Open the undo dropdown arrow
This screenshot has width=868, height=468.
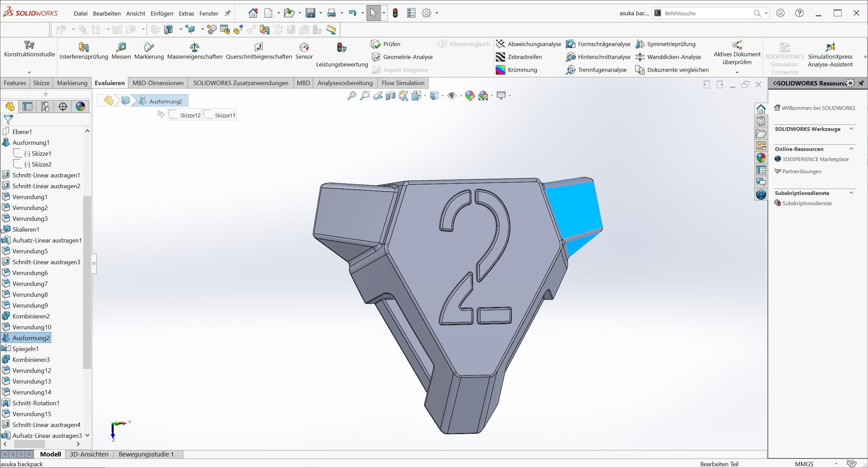pos(363,13)
